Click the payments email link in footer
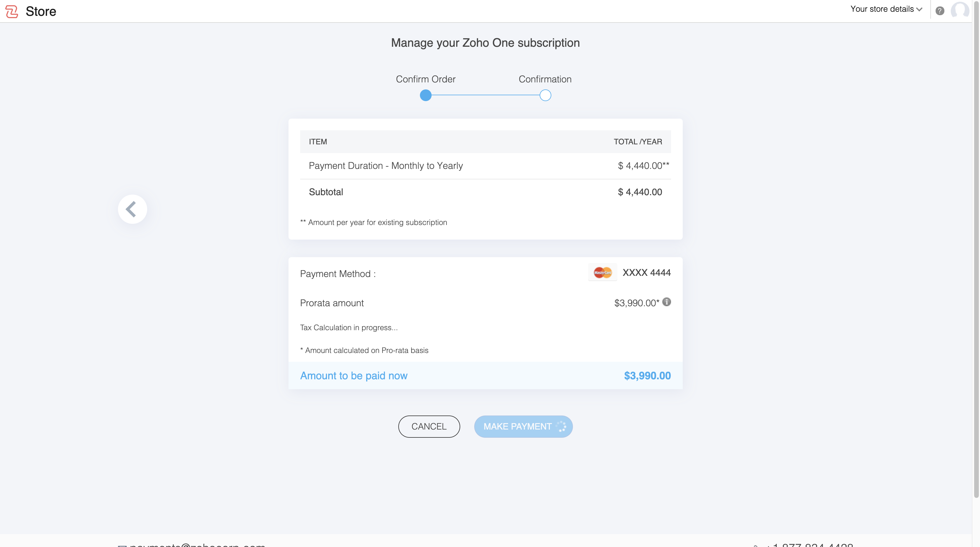 point(197,544)
